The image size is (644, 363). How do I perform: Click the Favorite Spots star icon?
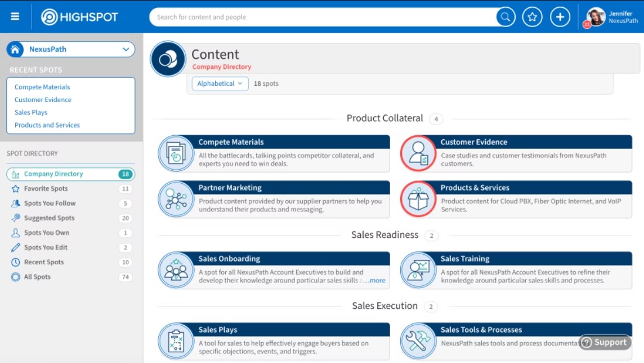pyautogui.click(x=16, y=189)
